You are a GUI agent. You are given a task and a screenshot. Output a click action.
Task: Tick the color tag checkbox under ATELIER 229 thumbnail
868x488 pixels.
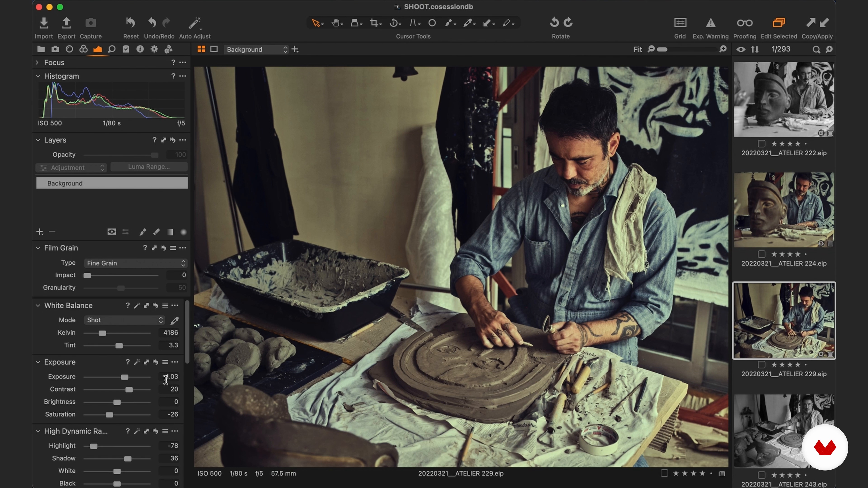pyautogui.click(x=762, y=365)
